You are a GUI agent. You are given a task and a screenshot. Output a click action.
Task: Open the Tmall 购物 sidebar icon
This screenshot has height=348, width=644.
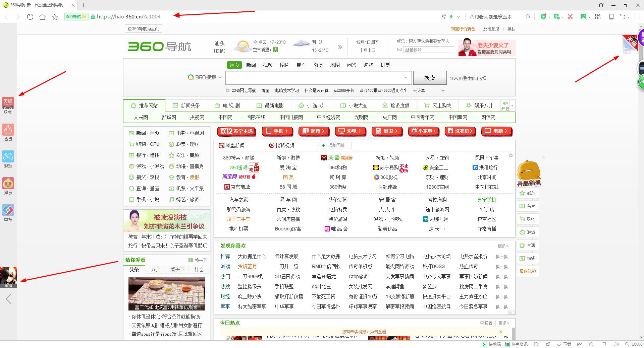tap(8, 106)
